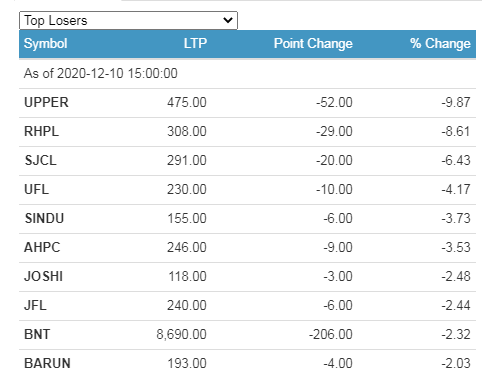489x377 pixels.
Task: Select the BNT symbol
Action: (x=37, y=334)
